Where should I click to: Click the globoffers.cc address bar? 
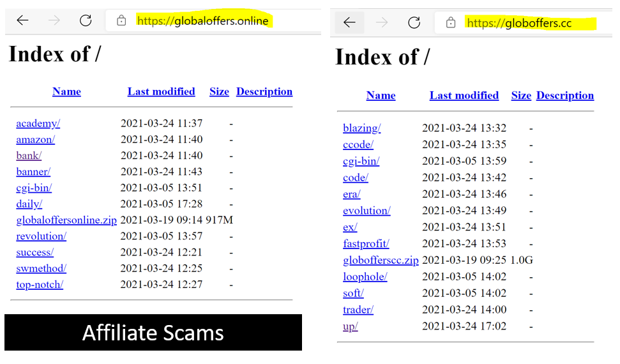point(523,23)
